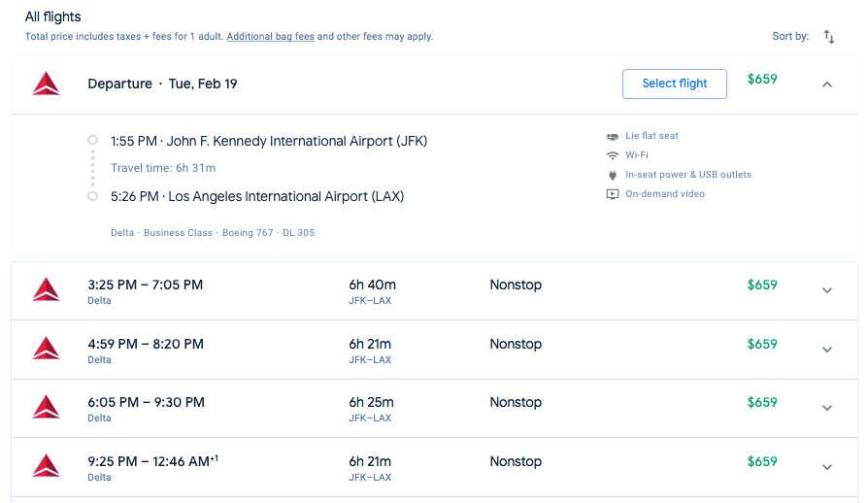Screen dimensions: 868x503
Task: Click the Wi-Fi amenity icon
Action: (613, 155)
